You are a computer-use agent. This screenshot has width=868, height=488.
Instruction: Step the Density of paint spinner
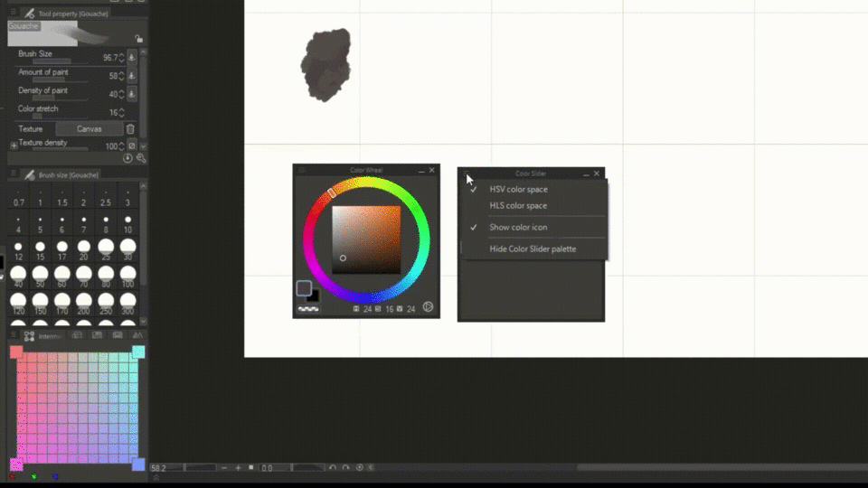(x=122, y=94)
